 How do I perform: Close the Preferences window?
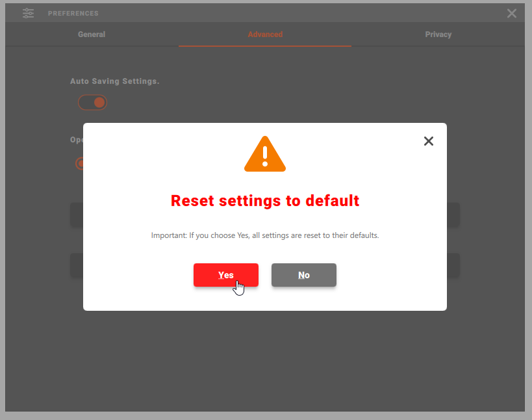(x=512, y=13)
